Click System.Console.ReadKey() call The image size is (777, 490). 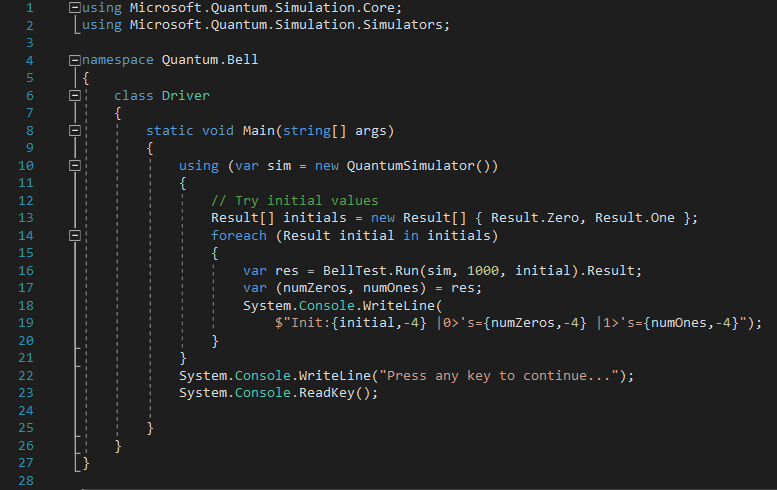tap(275, 393)
